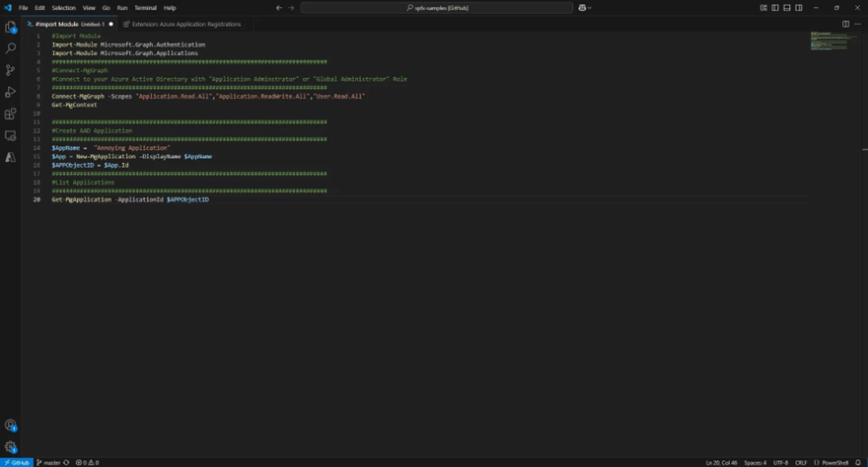Screen dimensions: 868x467
Task: Click the New-MgApplication -DisplayName line
Action: click(x=132, y=157)
